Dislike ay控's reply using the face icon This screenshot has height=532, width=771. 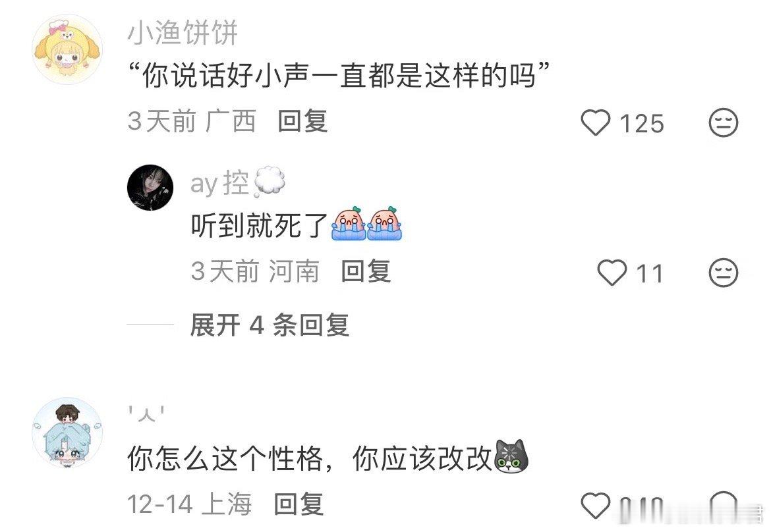[724, 272]
